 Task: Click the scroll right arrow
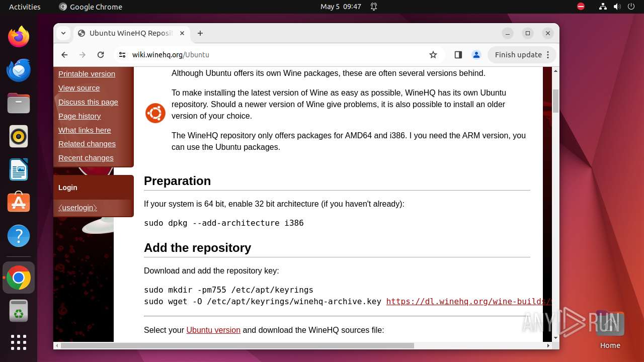pos(548,346)
